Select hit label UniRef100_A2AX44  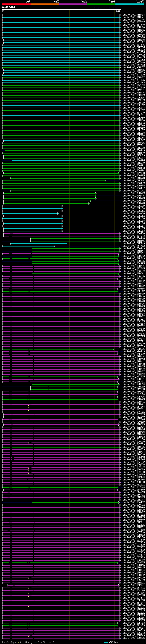[134, 93]
